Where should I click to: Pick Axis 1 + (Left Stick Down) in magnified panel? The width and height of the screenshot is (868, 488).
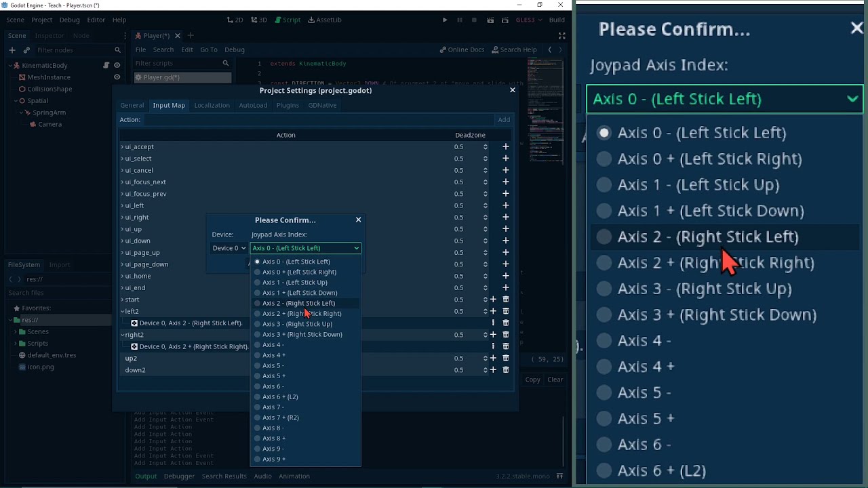[x=701, y=211]
